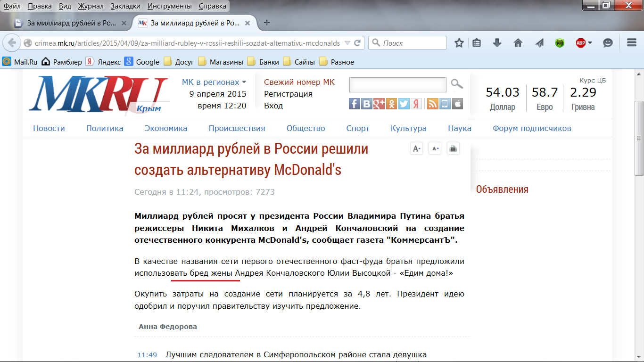Image resolution: width=644 pixels, height=362 pixels.
Task: Open the Downloads arrow icon
Action: coord(497,43)
